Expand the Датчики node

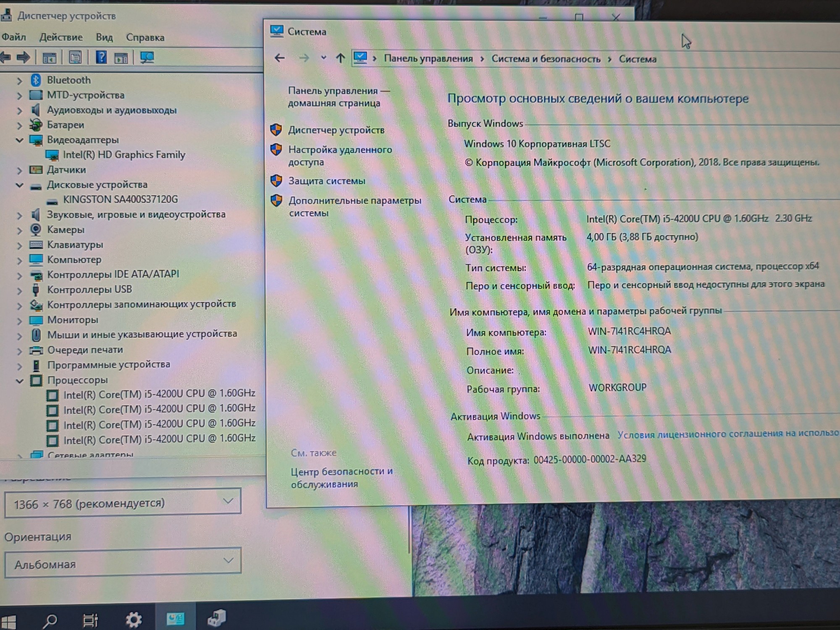[x=19, y=170]
